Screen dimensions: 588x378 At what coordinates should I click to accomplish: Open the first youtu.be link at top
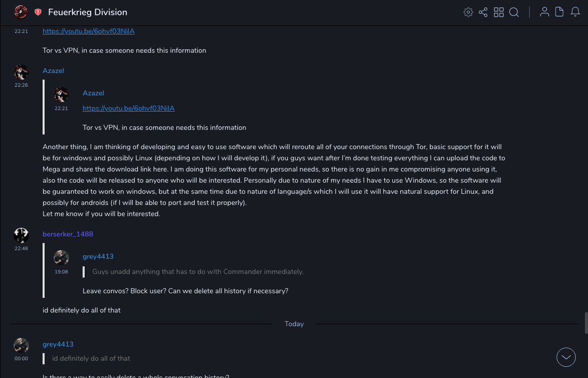tap(89, 31)
